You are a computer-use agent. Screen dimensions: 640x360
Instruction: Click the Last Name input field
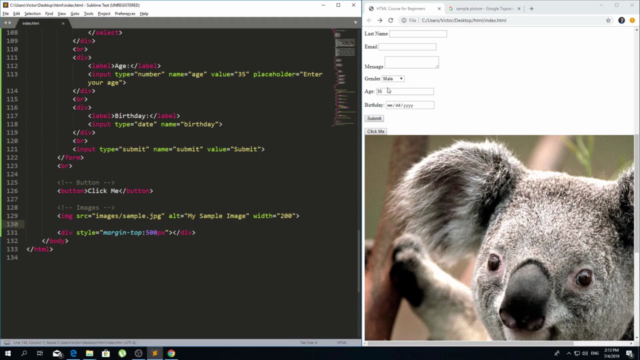point(418,34)
